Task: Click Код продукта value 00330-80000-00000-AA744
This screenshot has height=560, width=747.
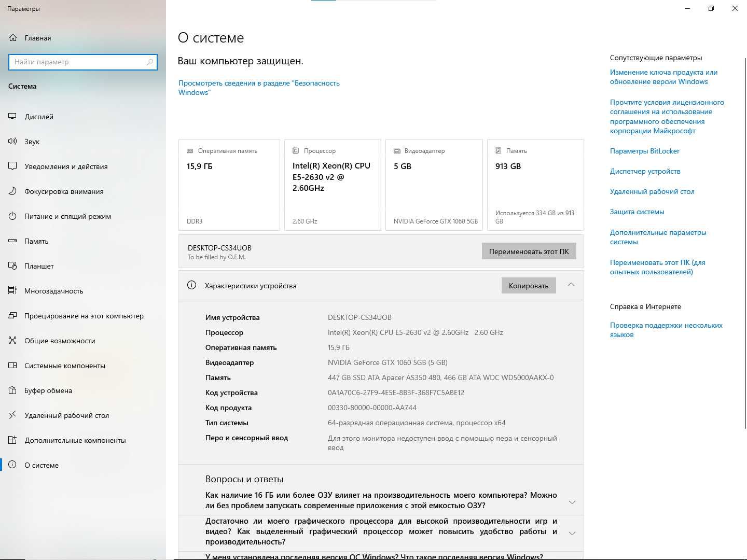Action: click(x=372, y=408)
